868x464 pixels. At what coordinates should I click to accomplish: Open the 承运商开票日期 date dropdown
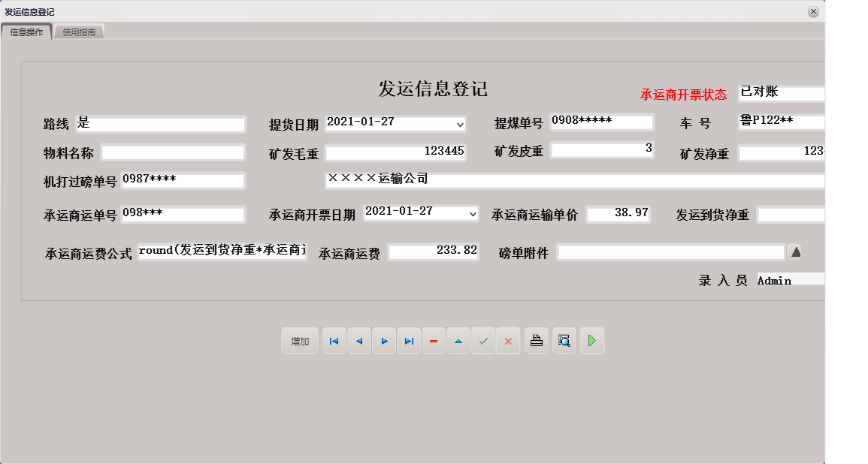pos(475,213)
